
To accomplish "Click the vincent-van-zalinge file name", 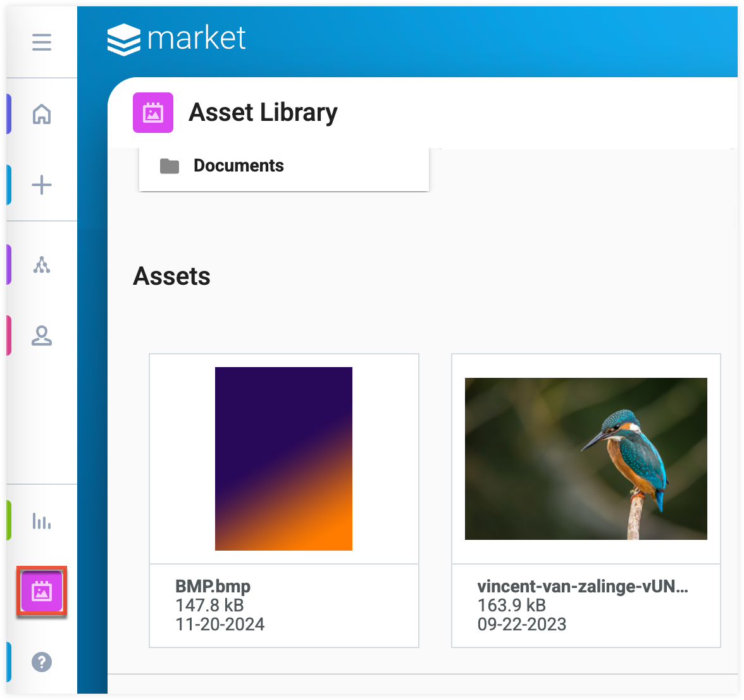I will [x=582, y=586].
